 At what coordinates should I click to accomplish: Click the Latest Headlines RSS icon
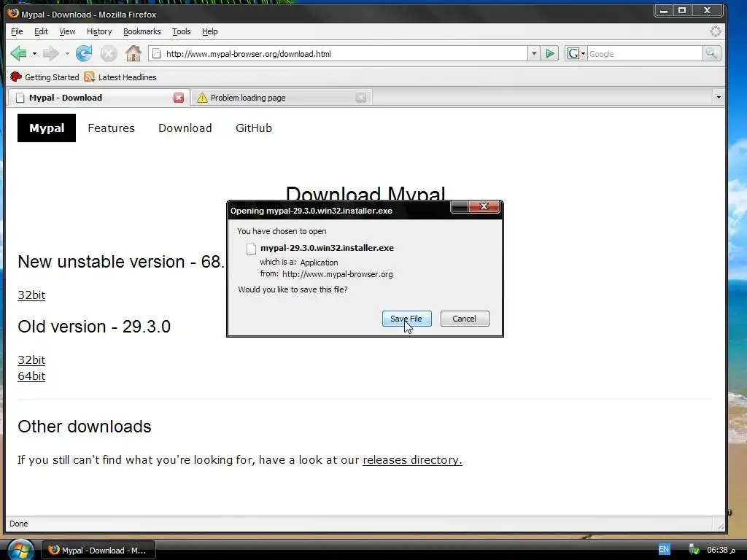[89, 77]
